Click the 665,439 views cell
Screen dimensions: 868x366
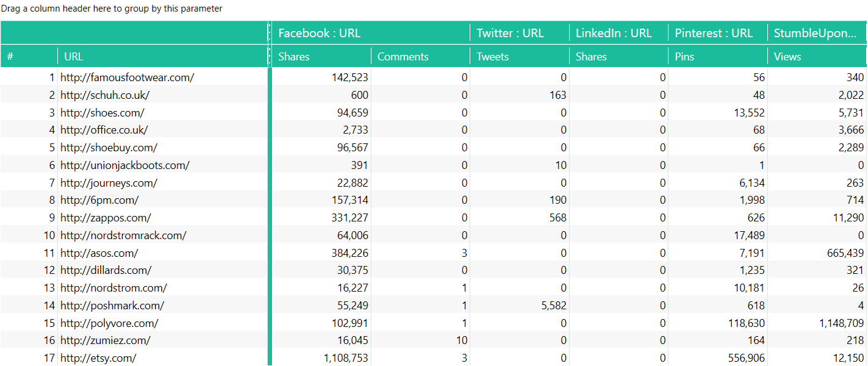[817, 253]
